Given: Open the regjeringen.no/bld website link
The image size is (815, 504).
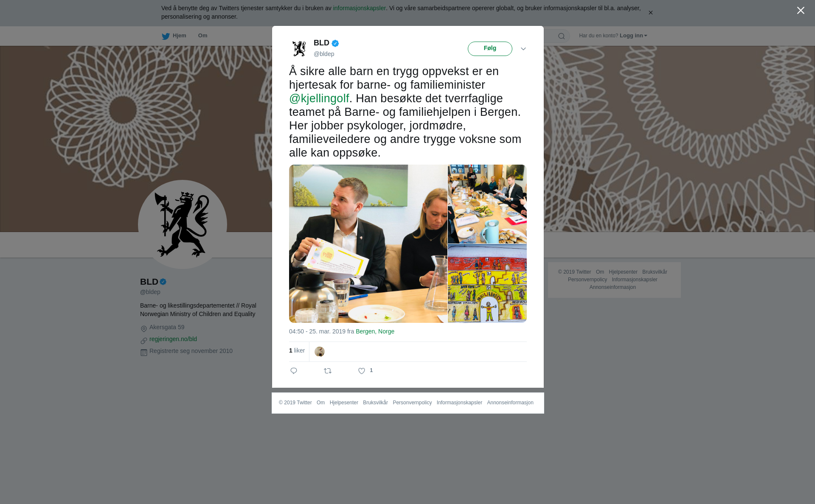Looking at the screenshot, I should click(173, 339).
